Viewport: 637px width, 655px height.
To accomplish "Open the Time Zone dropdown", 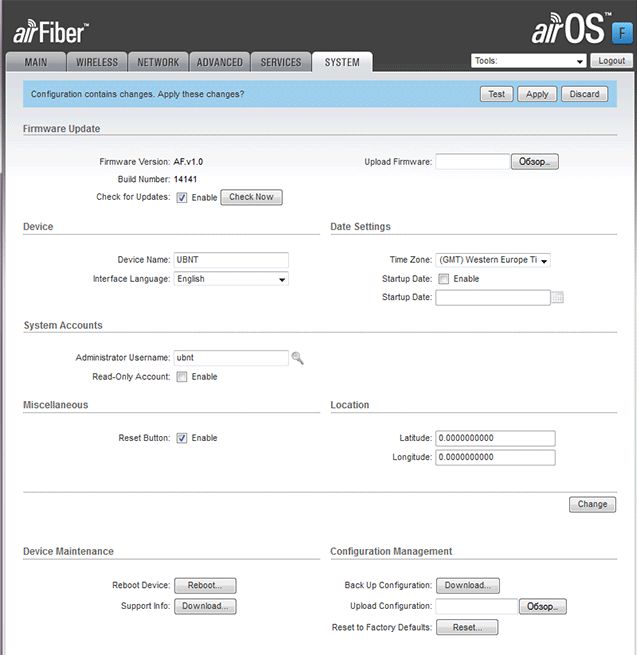I will (493, 260).
